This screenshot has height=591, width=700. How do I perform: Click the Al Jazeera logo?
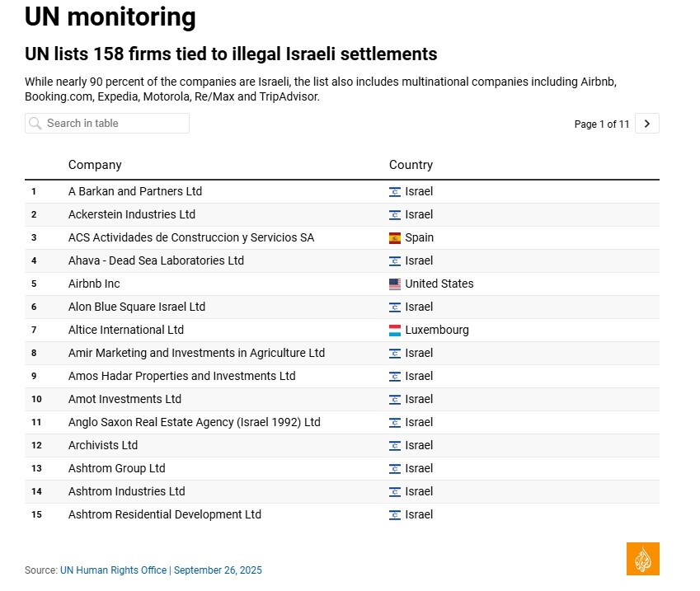(642, 559)
